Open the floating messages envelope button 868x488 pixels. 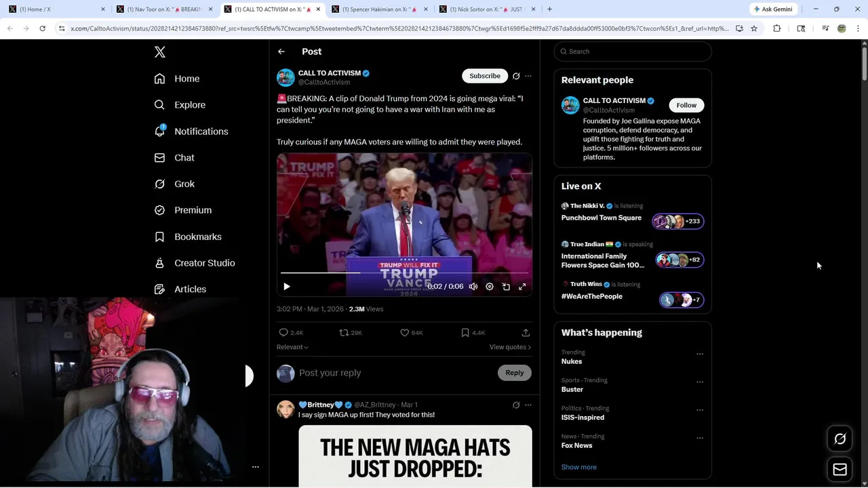pyautogui.click(x=840, y=470)
